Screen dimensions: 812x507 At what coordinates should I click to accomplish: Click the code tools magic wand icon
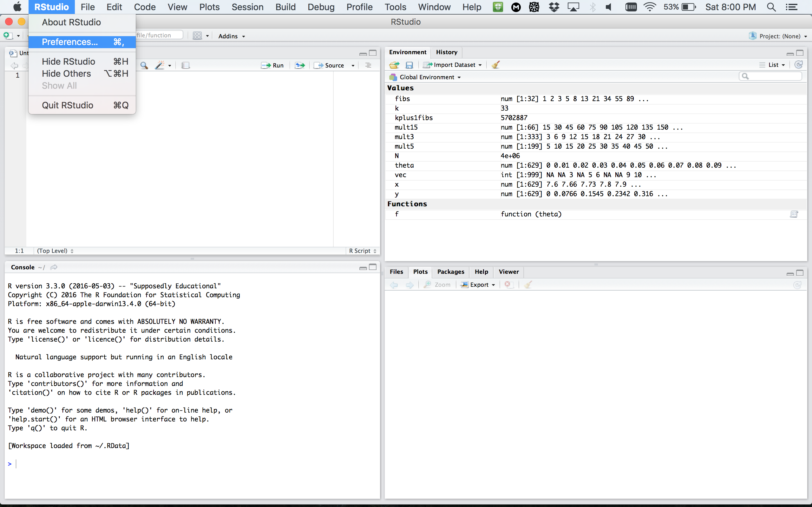tap(160, 65)
